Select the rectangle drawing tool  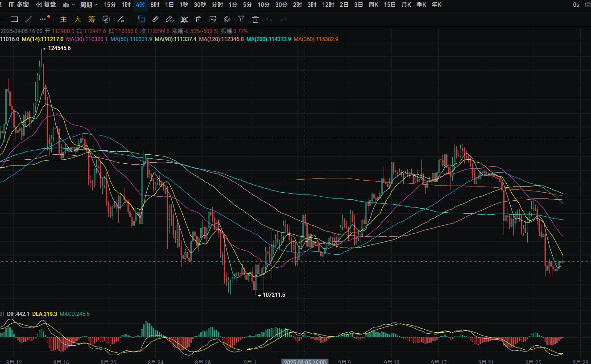14,19
